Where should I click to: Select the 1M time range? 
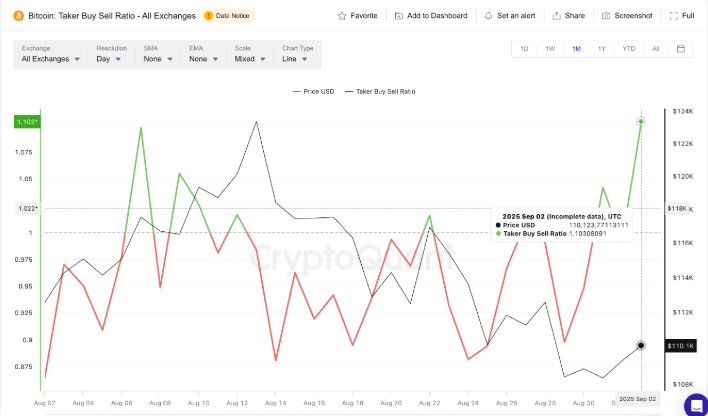(576, 49)
